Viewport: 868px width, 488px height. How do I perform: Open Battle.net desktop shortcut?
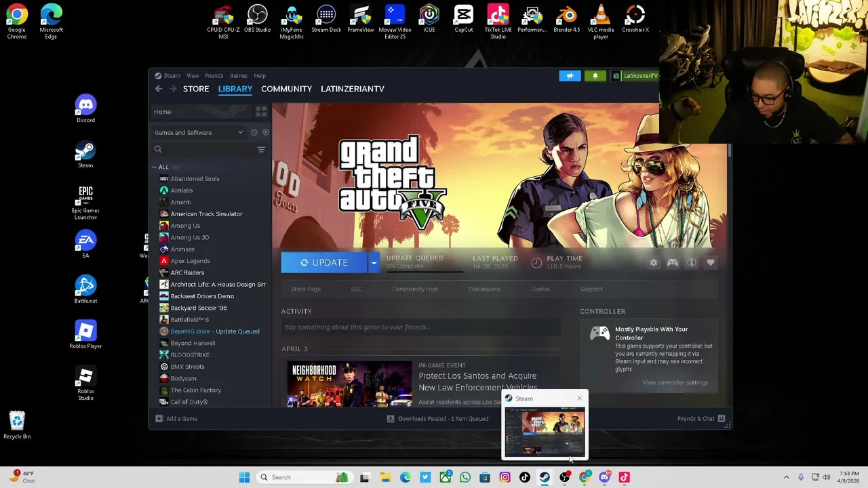tap(85, 289)
